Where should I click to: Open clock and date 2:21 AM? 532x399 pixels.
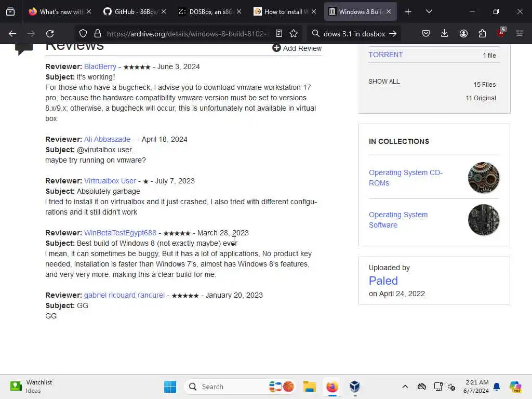(476, 387)
